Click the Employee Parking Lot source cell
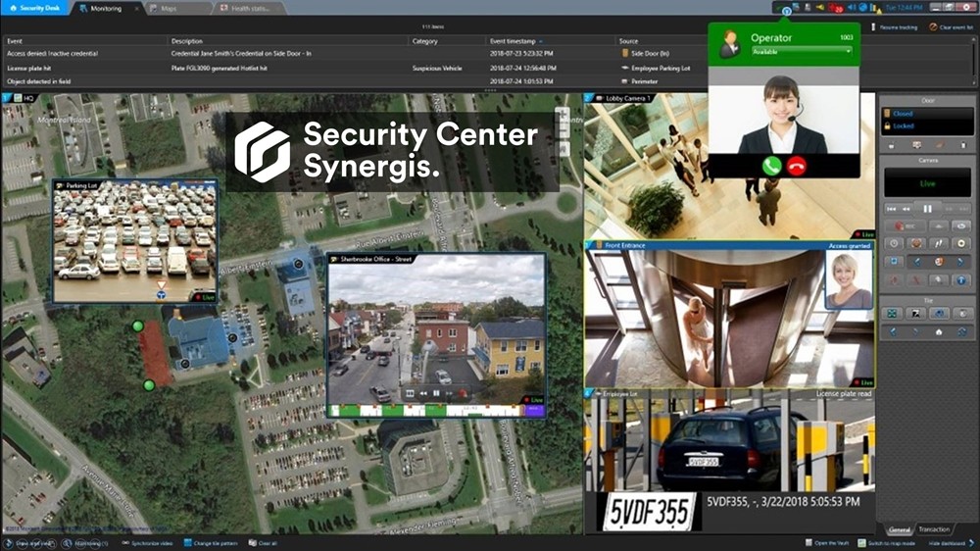Viewport: 980px width, 551px height. pyautogui.click(x=657, y=69)
